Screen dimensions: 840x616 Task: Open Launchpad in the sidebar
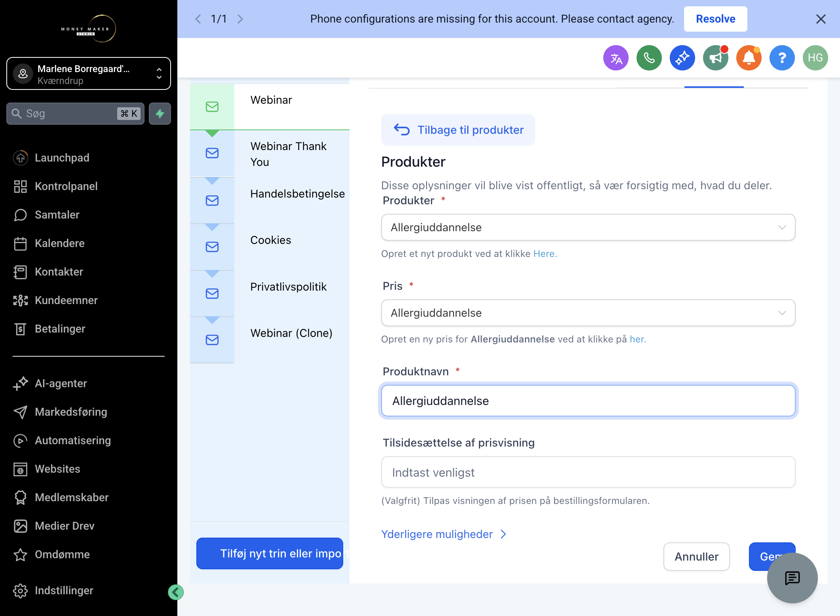(x=51, y=158)
